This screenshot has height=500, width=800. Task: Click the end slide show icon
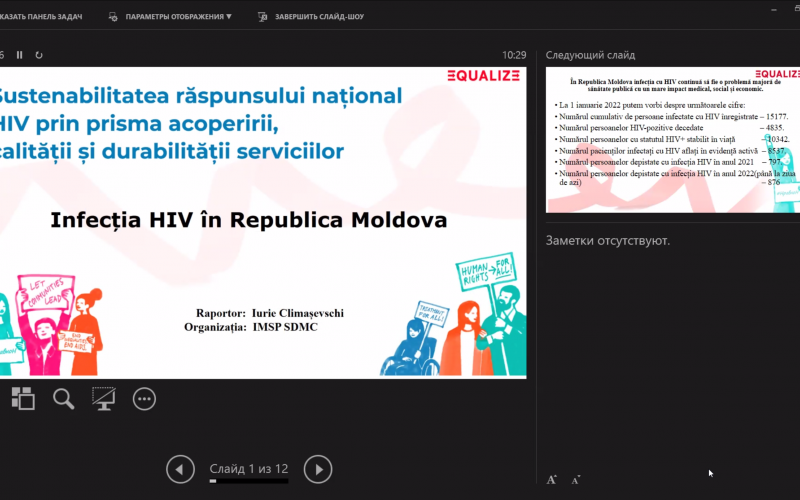point(262,17)
